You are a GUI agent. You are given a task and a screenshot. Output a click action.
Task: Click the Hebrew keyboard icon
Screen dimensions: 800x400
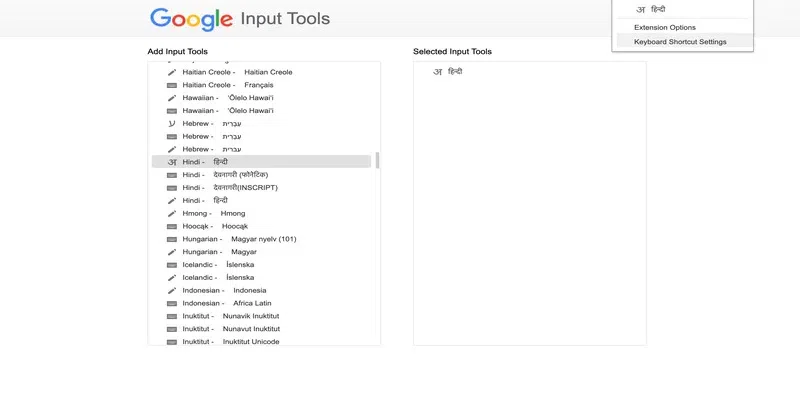(x=172, y=137)
